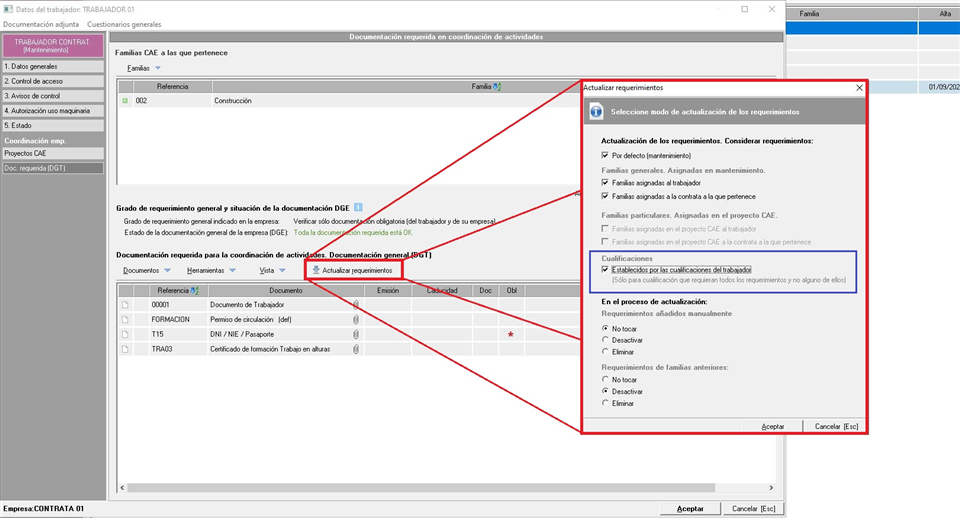
Task: Click the paperclip icon for Documento de Trabajador
Action: tap(356, 304)
